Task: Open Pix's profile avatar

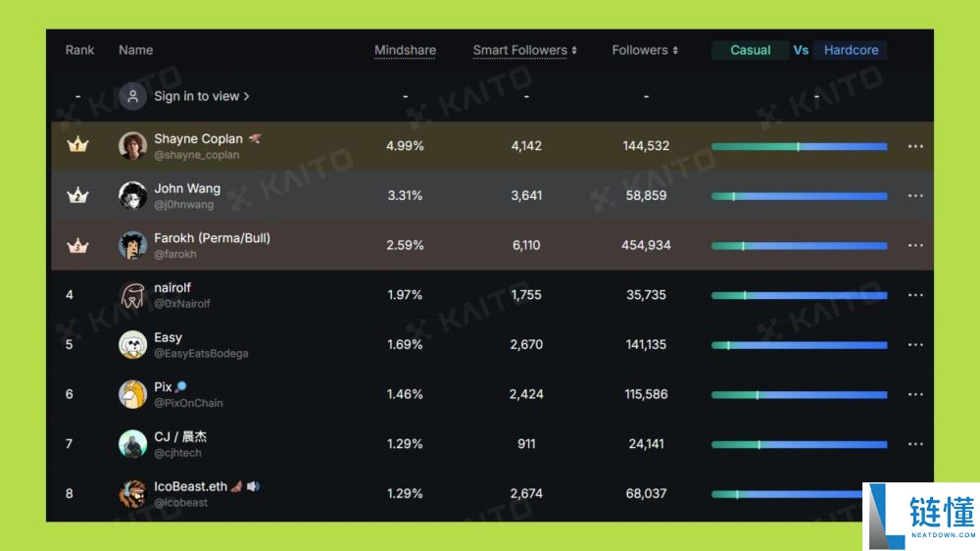Action: [x=132, y=394]
